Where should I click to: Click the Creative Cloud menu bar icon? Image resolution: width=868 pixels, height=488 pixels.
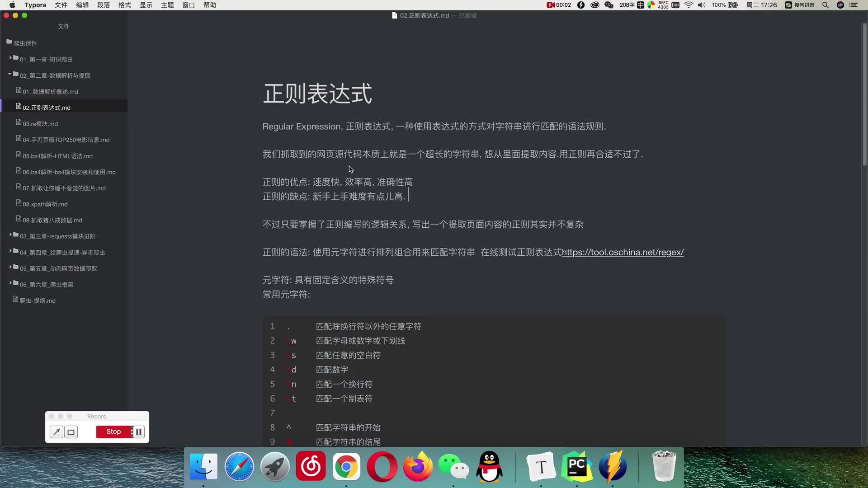pos(595,5)
